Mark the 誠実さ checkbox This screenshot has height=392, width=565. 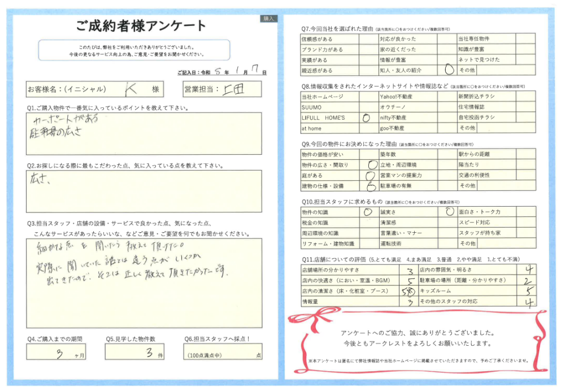(x=449, y=212)
